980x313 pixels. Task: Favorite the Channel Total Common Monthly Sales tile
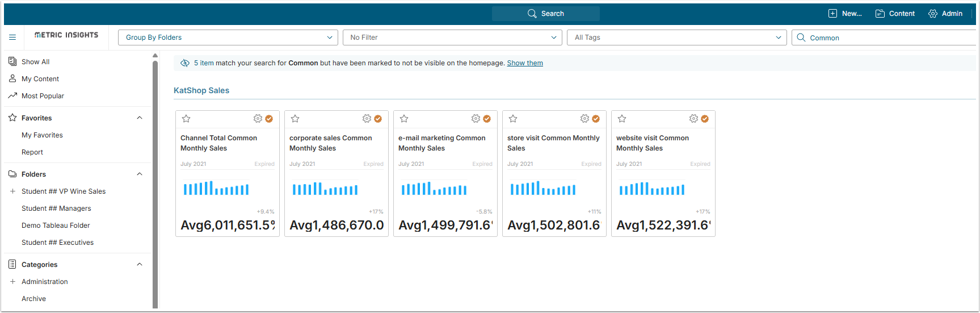pos(186,119)
